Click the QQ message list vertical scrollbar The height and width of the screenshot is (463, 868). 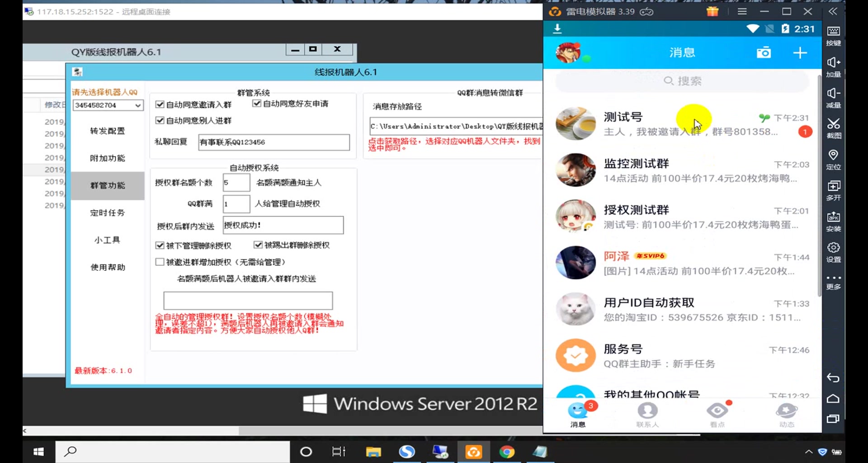(819, 185)
